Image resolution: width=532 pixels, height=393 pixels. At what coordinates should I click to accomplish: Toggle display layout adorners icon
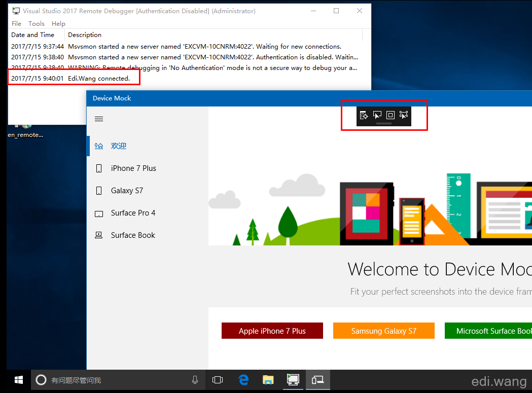391,116
